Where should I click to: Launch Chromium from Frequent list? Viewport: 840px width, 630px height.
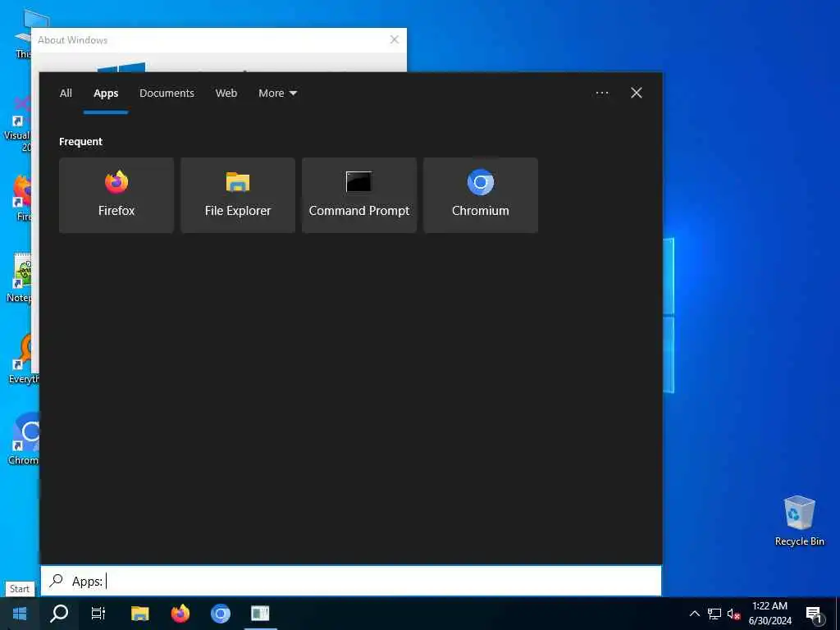click(x=481, y=195)
